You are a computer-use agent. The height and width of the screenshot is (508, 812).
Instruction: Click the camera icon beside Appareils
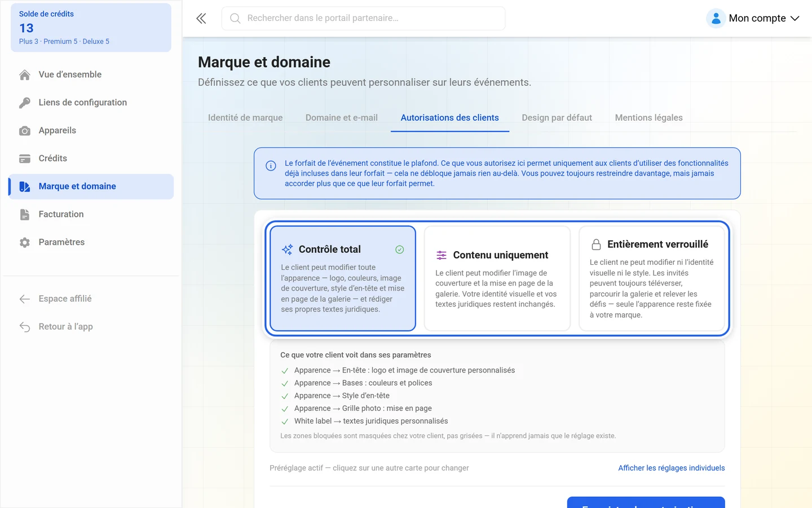coord(25,131)
